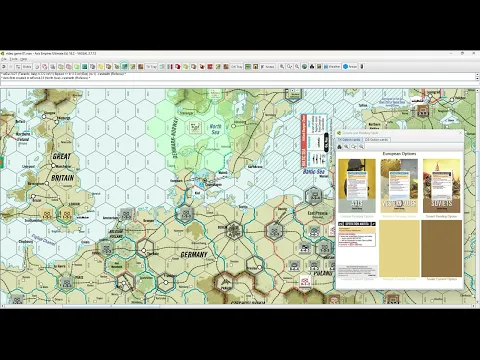Select the counter in the North Sea
The width and height of the screenshot is (480, 360).
pyautogui.click(x=195, y=127)
